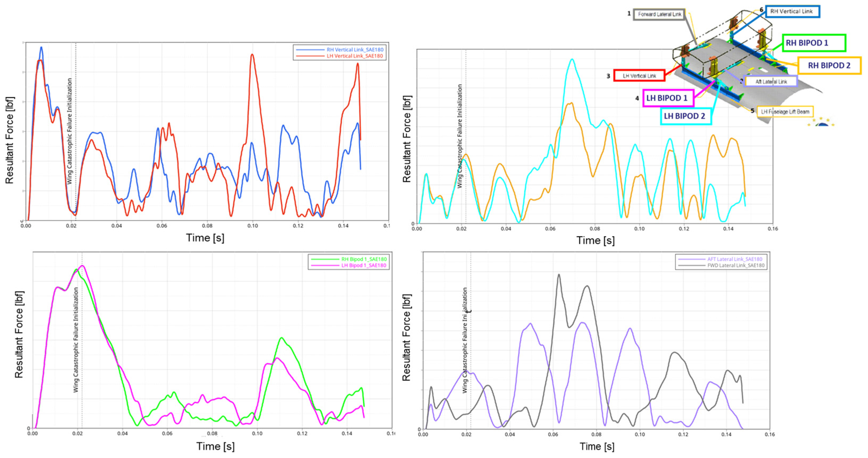Select RH Bipod 1_SAE180 legend entry
868x458 pixels.
click(364, 259)
